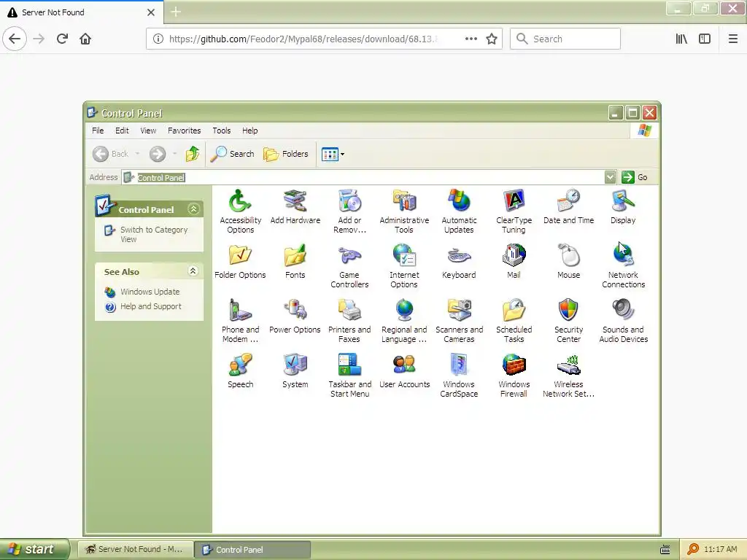Open the View menu in Control Panel

[x=148, y=131]
